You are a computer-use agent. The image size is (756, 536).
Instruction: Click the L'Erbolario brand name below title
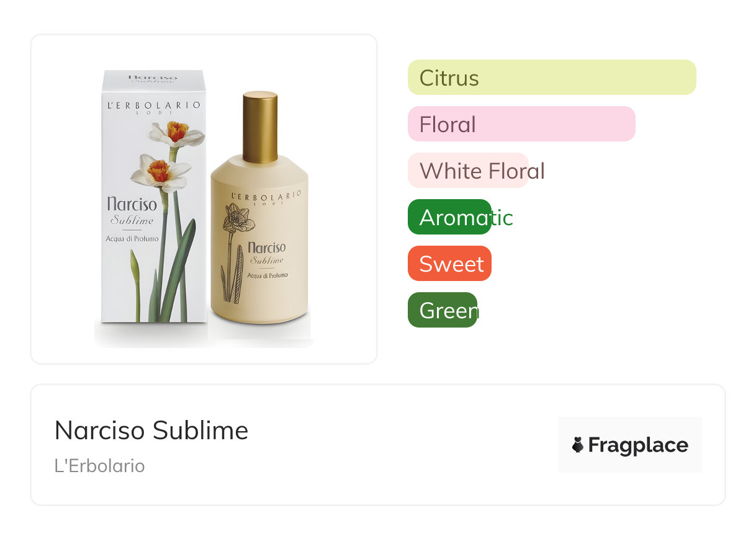click(x=99, y=466)
